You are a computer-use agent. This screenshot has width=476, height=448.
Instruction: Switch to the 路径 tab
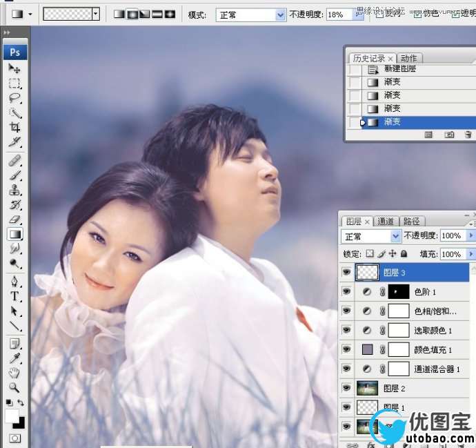411,221
